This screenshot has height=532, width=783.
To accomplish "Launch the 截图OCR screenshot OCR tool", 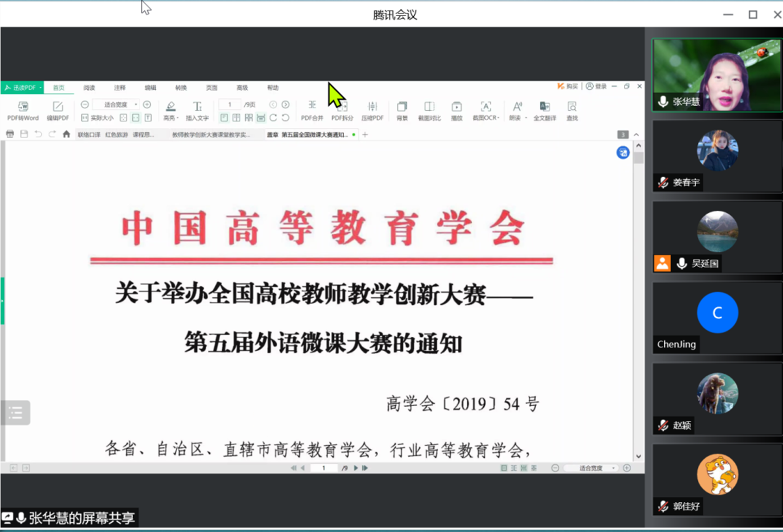I will pyautogui.click(x=485, y=111).
